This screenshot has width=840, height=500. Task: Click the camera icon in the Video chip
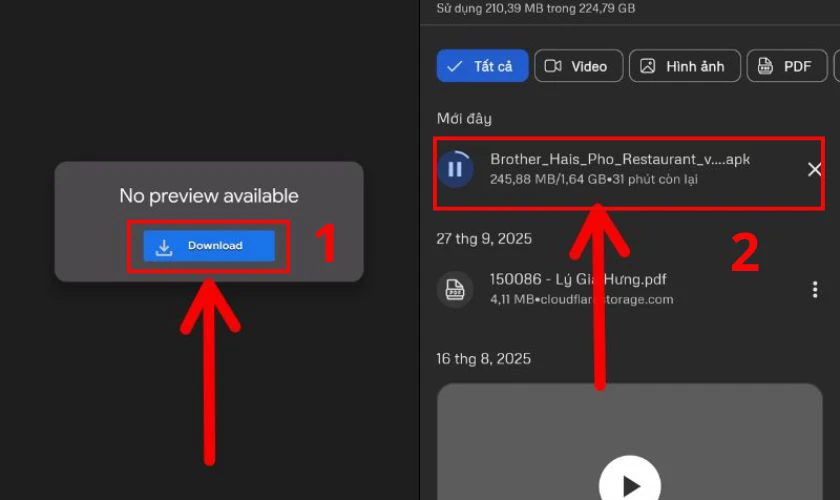tap(553, 66)
